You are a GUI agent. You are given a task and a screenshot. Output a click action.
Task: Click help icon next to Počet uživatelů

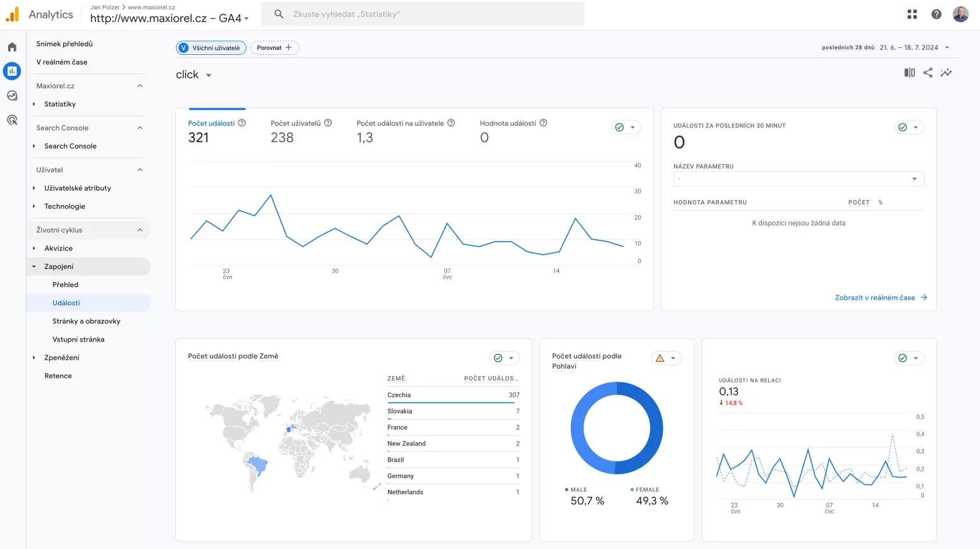coord(328,123)
